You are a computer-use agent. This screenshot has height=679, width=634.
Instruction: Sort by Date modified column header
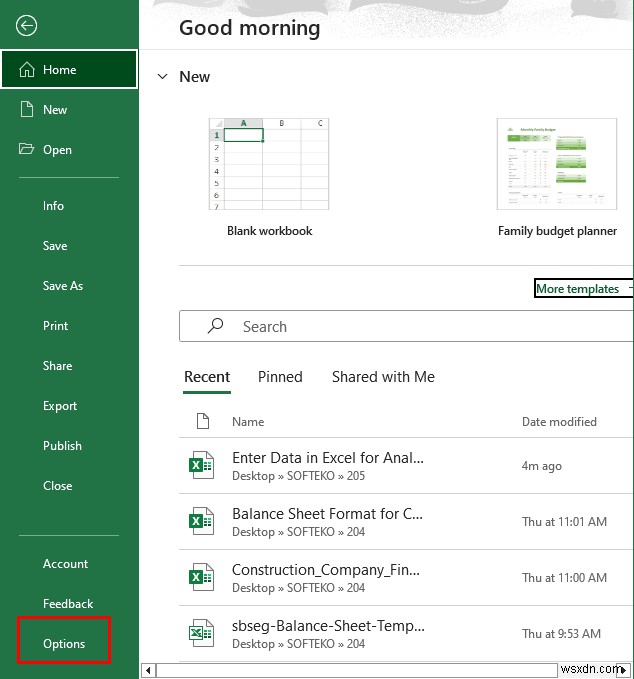coord(559,421)
